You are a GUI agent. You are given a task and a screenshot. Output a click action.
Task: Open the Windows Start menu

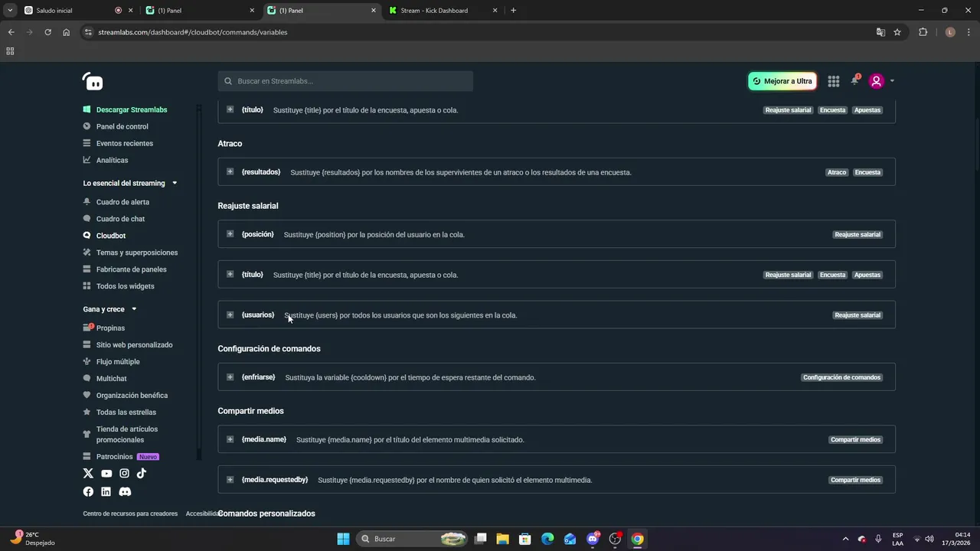point(344,539)
